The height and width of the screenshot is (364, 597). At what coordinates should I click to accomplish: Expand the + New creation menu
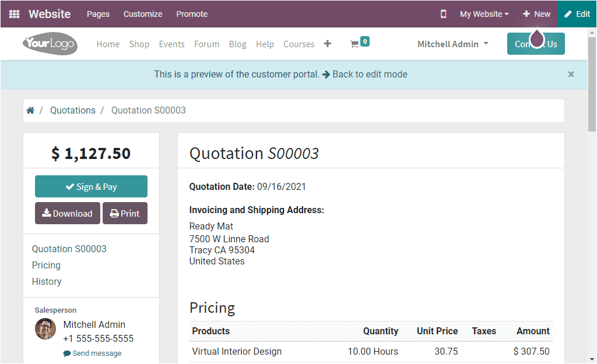coord(536,13)
